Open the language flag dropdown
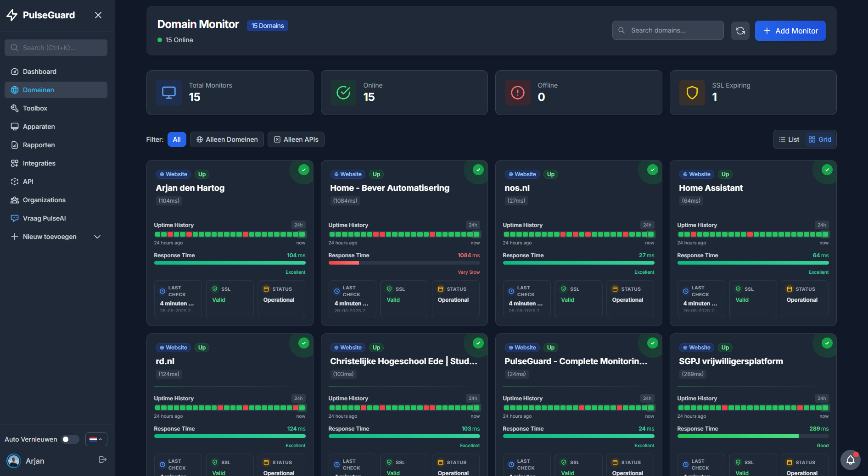This screenshot has width=868, height=476. click(x=96, y=439)
